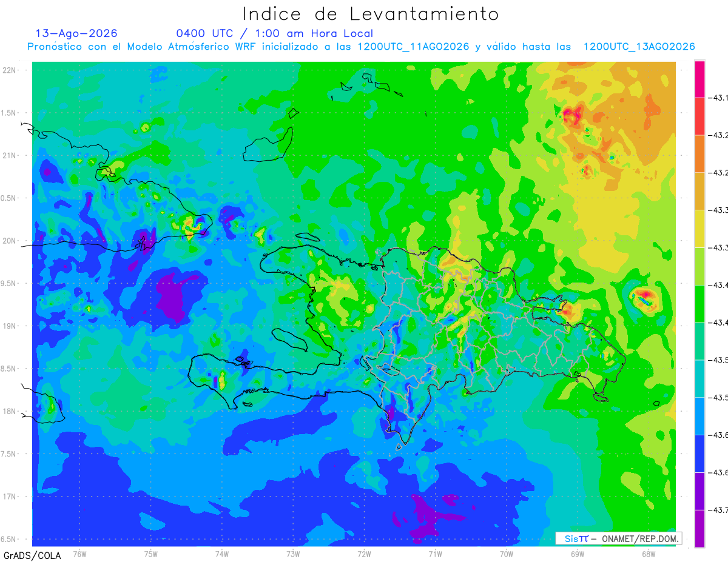The image size is (728, 562).
Task: Select the purple swatch at the colorbar bottom
Action: [x=699, y=528]
